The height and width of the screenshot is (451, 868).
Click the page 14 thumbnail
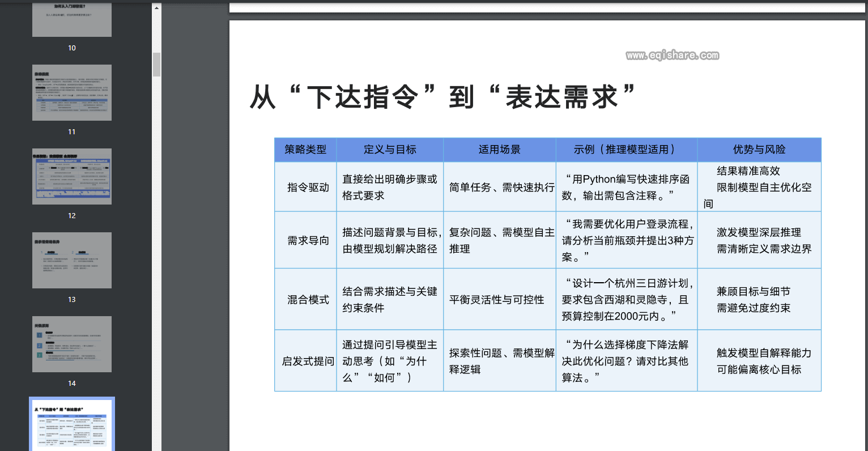pos(72,344)
